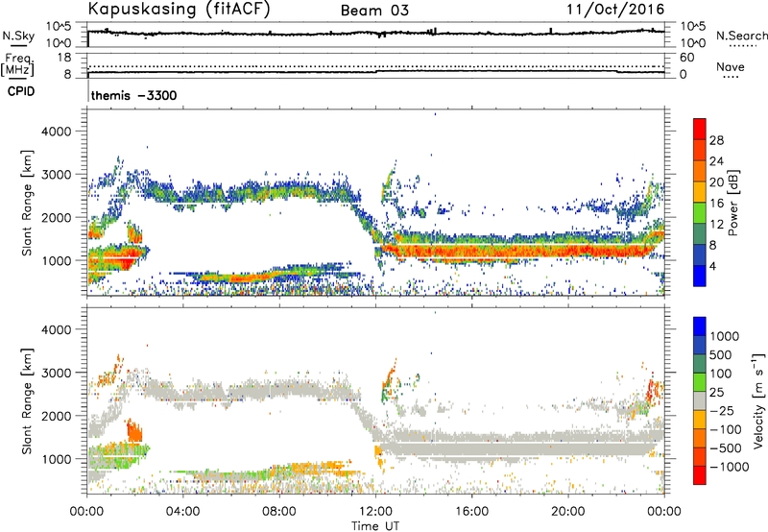Screen dimensions: 768x532
Task: Click the '16:00' time tick label
Action: pyautogui.click(x=471, y=512)
